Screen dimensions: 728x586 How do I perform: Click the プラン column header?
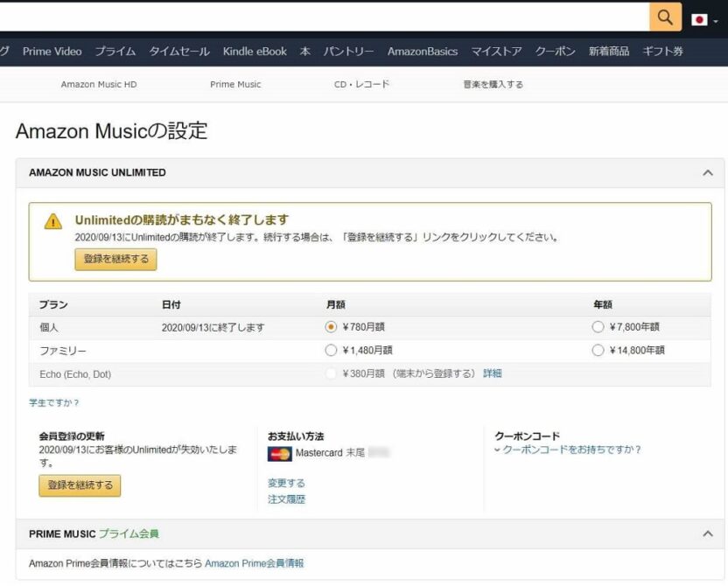click(53, 304)
